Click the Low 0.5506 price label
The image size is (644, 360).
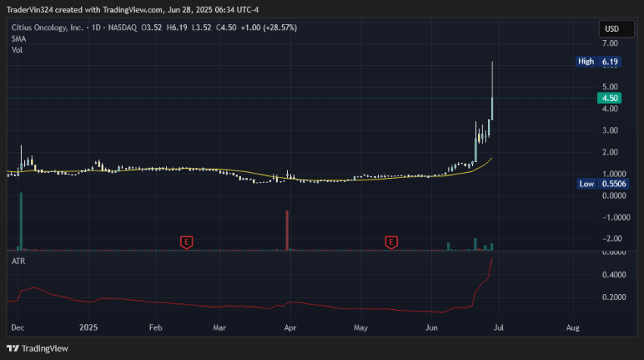click(602, 183)
